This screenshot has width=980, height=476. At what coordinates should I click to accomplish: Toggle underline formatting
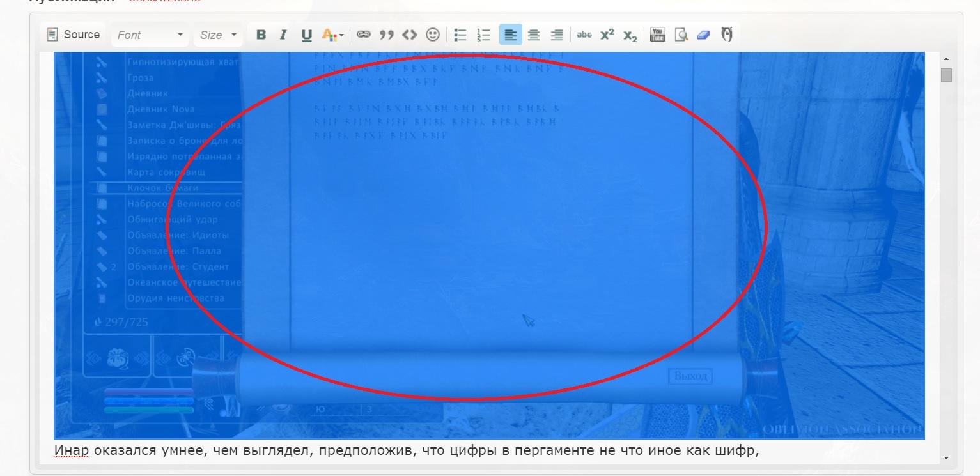coord(306,35)
